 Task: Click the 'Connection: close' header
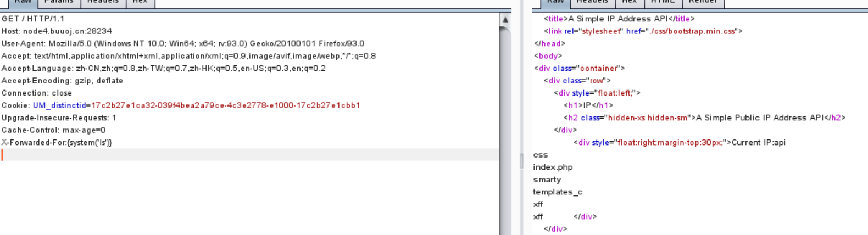[x=37, y=93]
